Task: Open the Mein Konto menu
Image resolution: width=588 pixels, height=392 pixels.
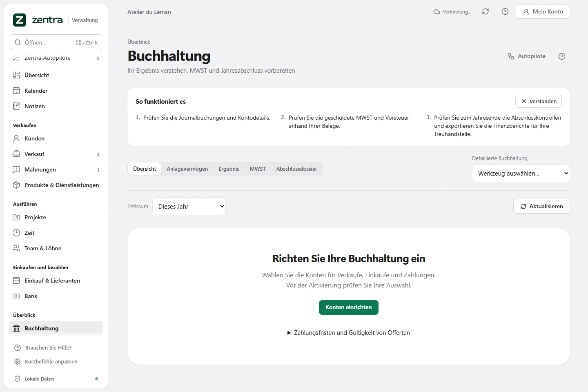Action: (x=543, y=11)
